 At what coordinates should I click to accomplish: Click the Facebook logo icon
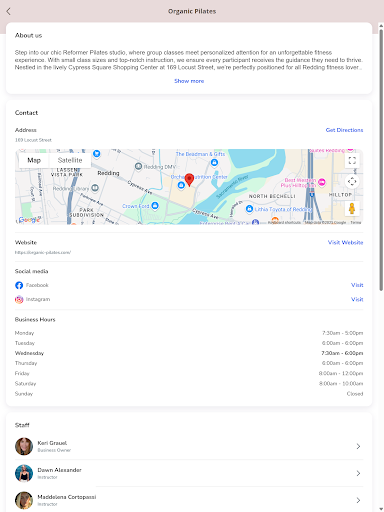pos(19,285)
